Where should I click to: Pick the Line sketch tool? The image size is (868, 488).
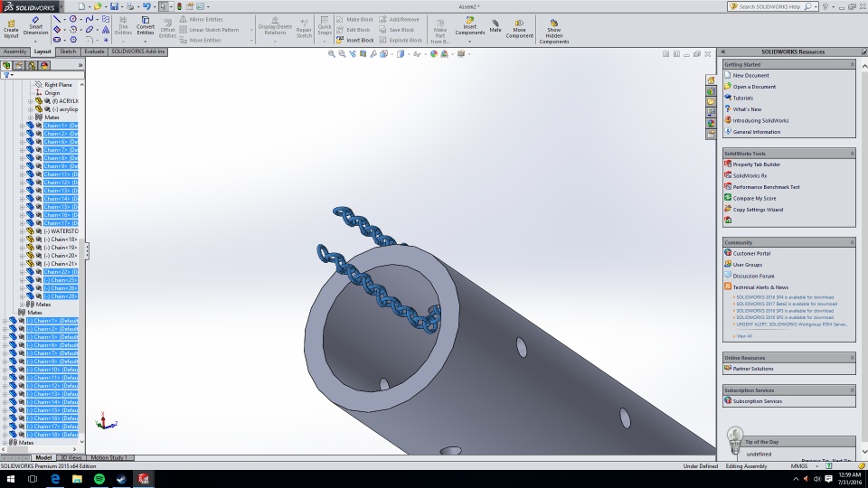[x=56, y=19]
